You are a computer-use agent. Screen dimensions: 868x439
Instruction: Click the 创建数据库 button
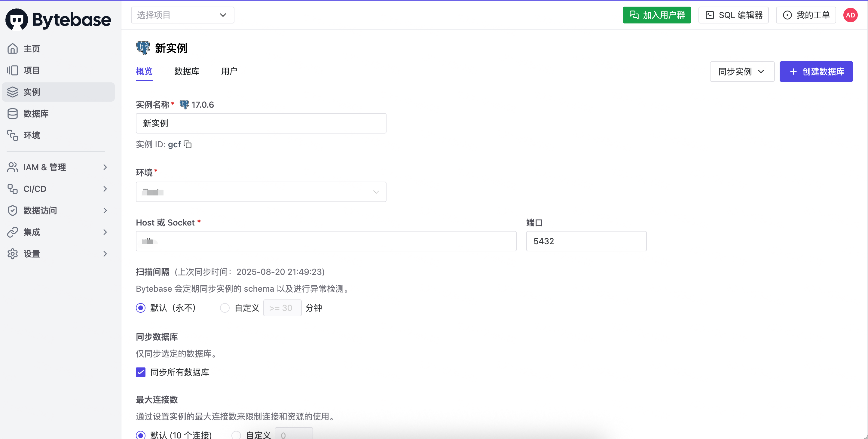pyautogui.click(x=816, y=72)
